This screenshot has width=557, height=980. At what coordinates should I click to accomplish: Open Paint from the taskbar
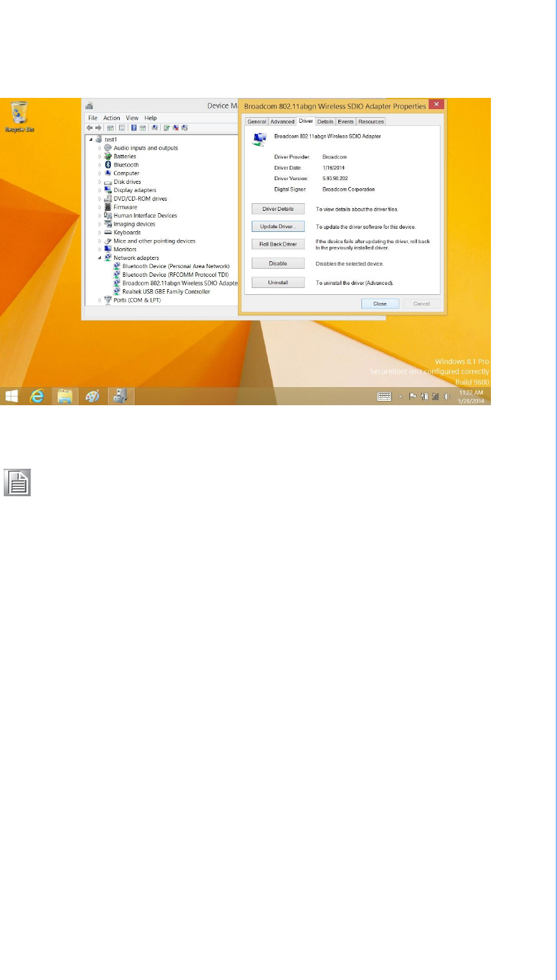pyautogui.click(x=92, y=396)
